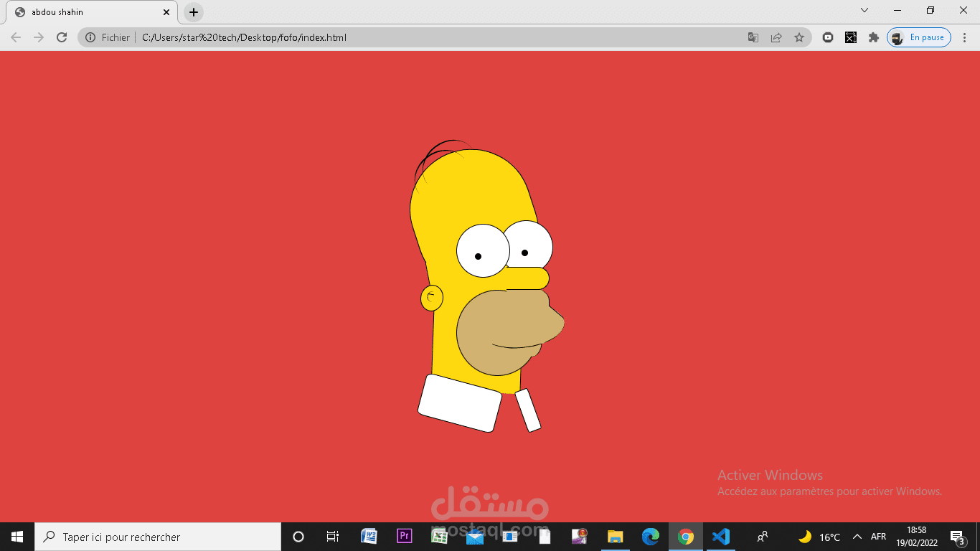The image size is (980, 551).
Task: Reload the index.html page
Action: 62,37
